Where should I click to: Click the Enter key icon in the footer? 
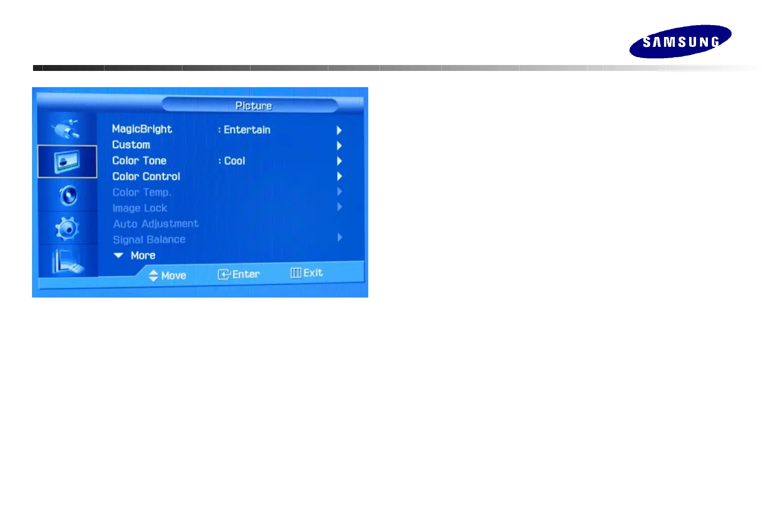(224, 274)
